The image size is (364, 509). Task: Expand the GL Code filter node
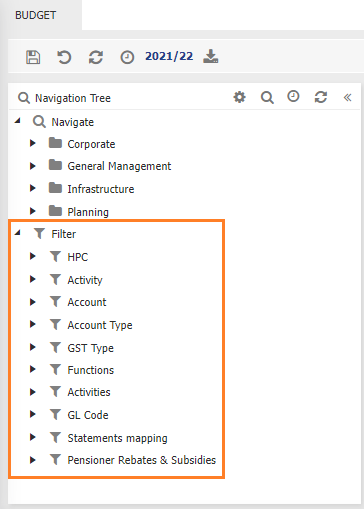(x=33, y=414)
